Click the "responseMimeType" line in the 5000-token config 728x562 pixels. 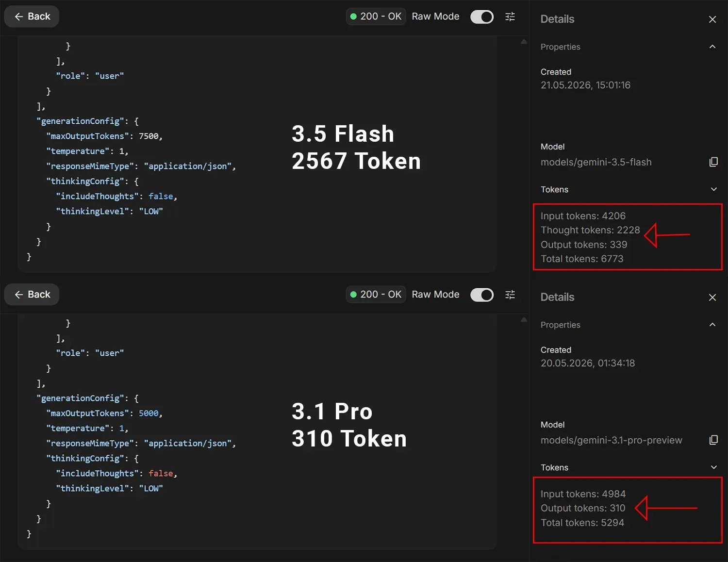coord(141,444)
